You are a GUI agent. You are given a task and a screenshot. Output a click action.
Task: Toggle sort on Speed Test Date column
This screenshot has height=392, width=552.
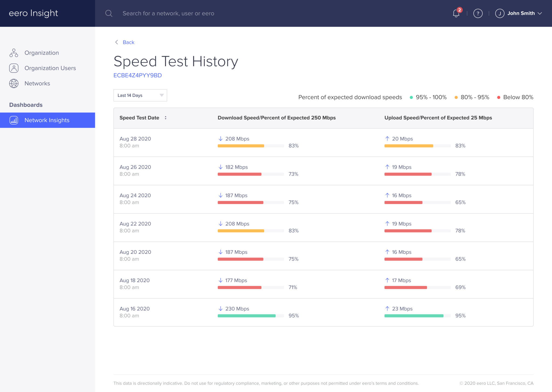point(165,118)
